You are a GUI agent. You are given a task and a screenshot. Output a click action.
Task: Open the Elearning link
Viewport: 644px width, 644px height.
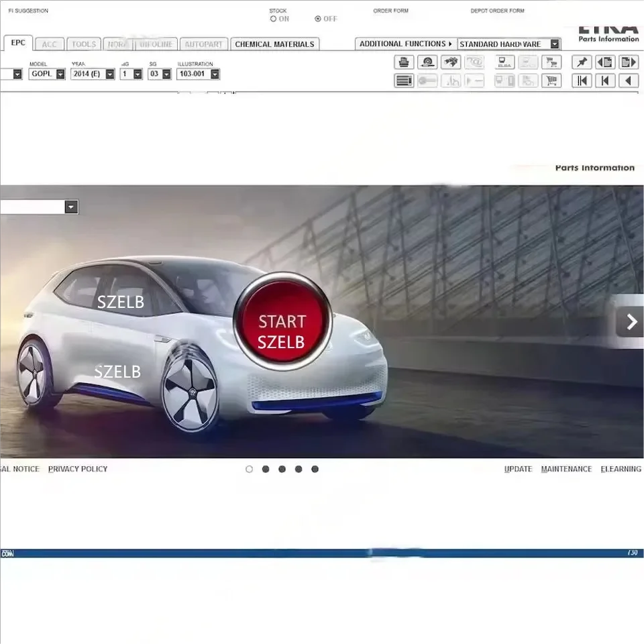coord(621,469)
